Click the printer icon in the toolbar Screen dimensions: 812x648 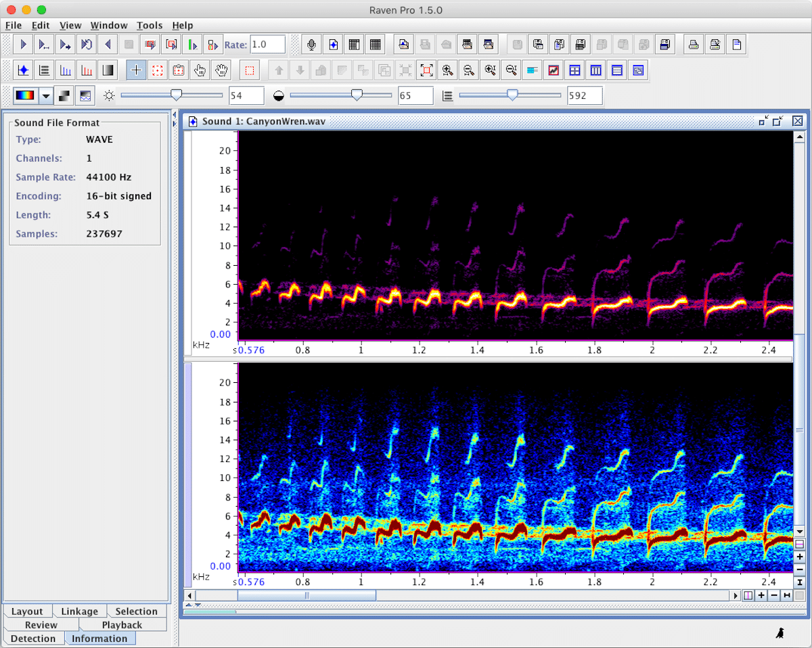[693, 45]
